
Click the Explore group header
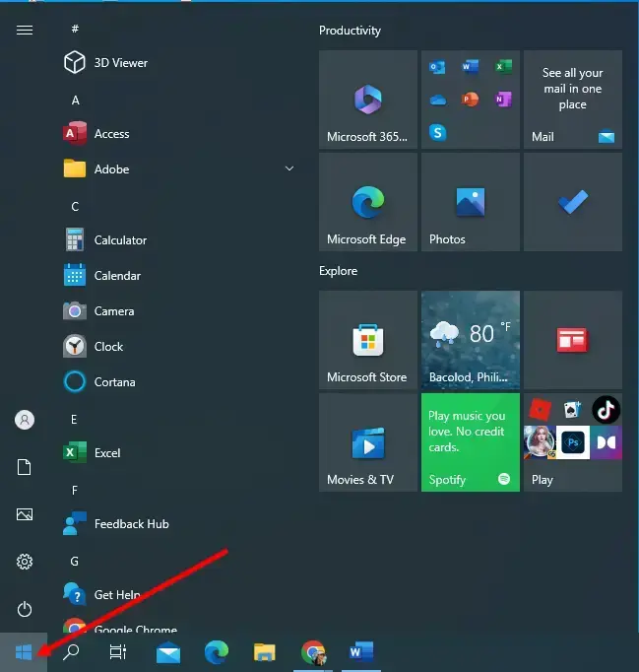[x=338, y=271]
